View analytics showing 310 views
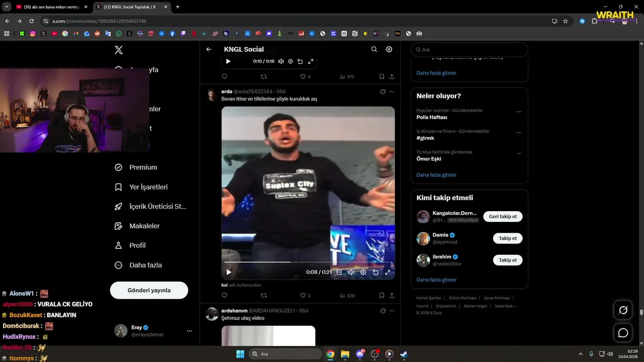 click(x=347, y=76)
